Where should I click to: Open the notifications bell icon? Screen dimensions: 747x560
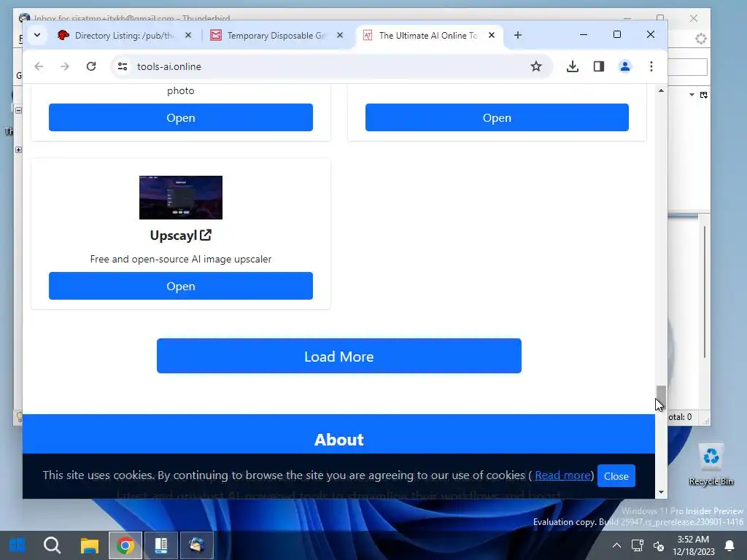[729, 545]
